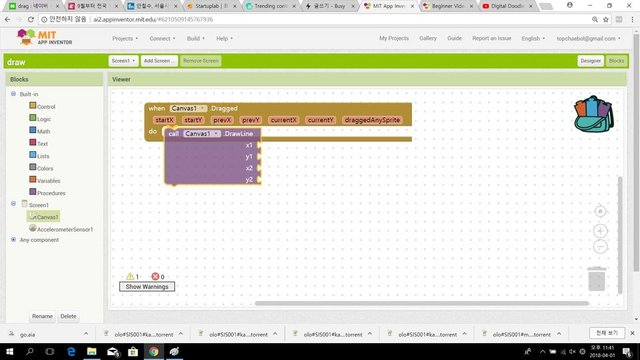This screenshot has height=360, width=640.
Task: Click the Delete button
Action: (68, 316)
